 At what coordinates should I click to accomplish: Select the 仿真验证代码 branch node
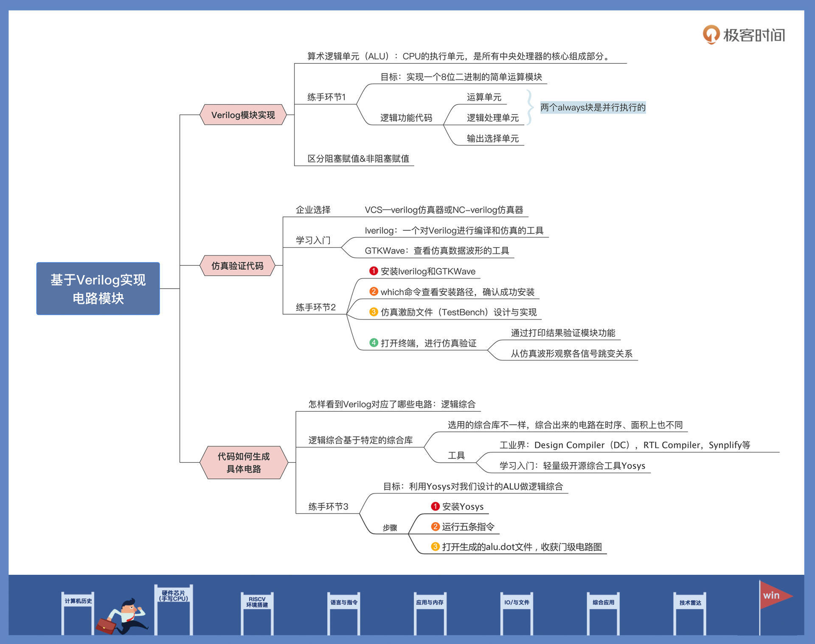tap(237, 266)
